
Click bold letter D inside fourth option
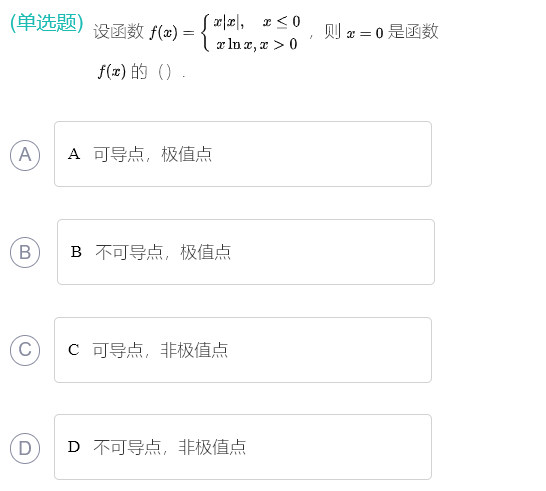pyautogui.click(x=74, y=447)
